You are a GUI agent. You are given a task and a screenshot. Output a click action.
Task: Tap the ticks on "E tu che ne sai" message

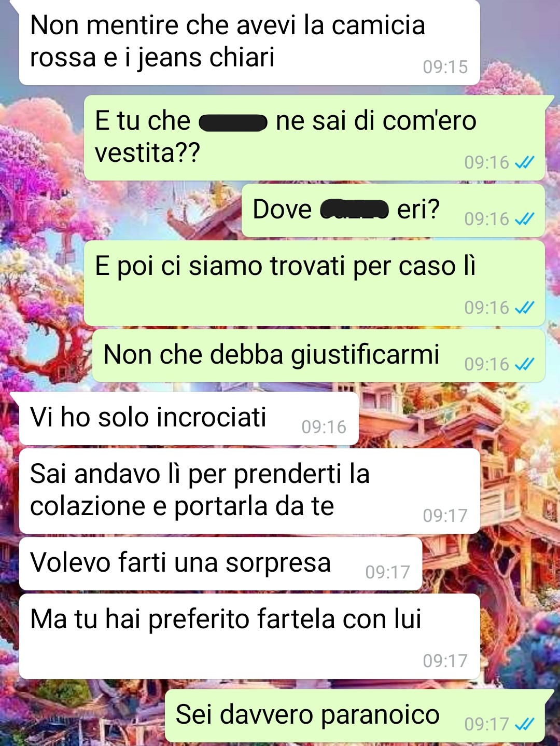[524, 162]
